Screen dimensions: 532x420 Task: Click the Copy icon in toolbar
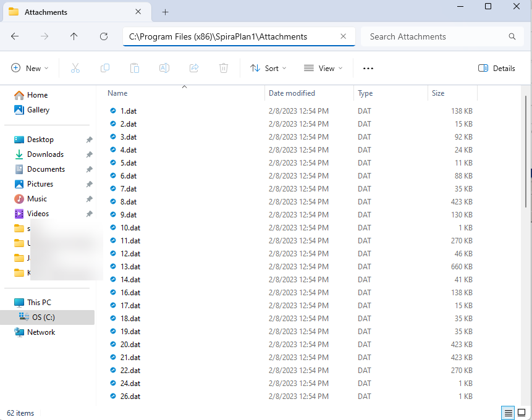(105, 69)
